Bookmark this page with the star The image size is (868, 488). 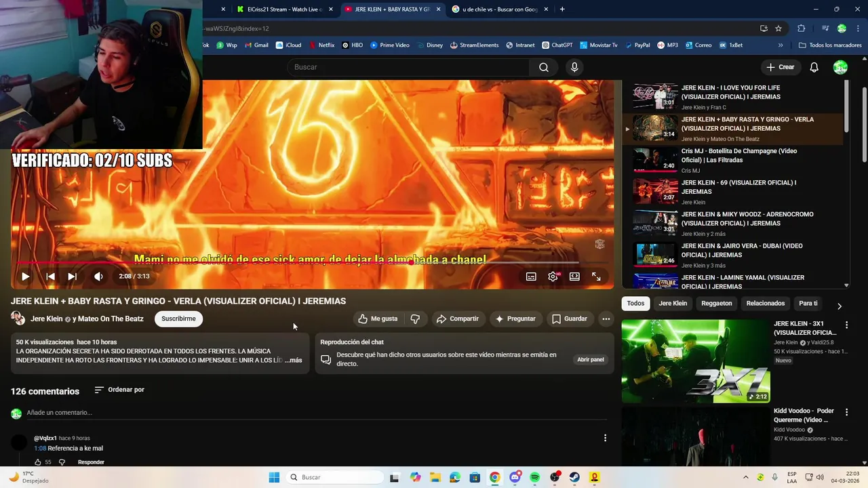point(778,28)
